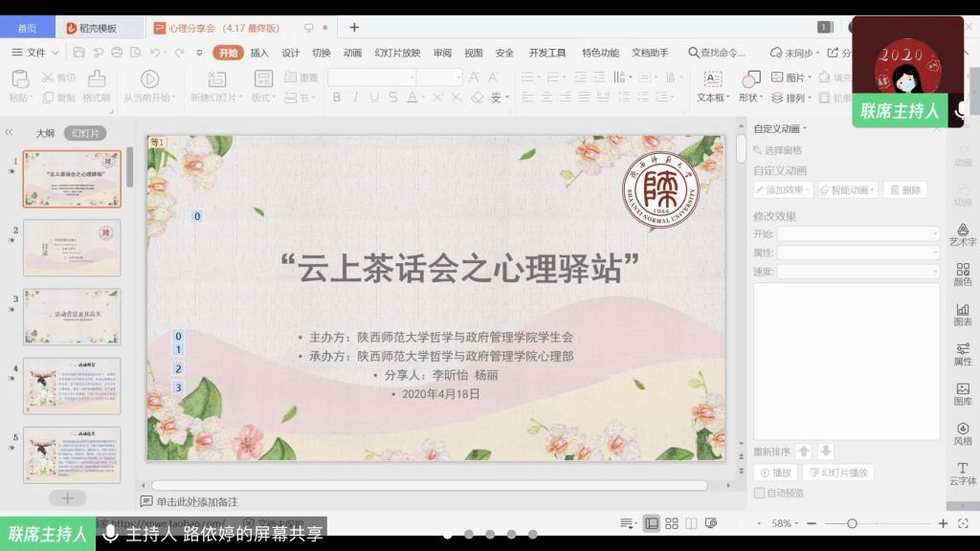980x551 pixels.
Task: Click the add new slide plus button
Action: [x=68, y=497]
